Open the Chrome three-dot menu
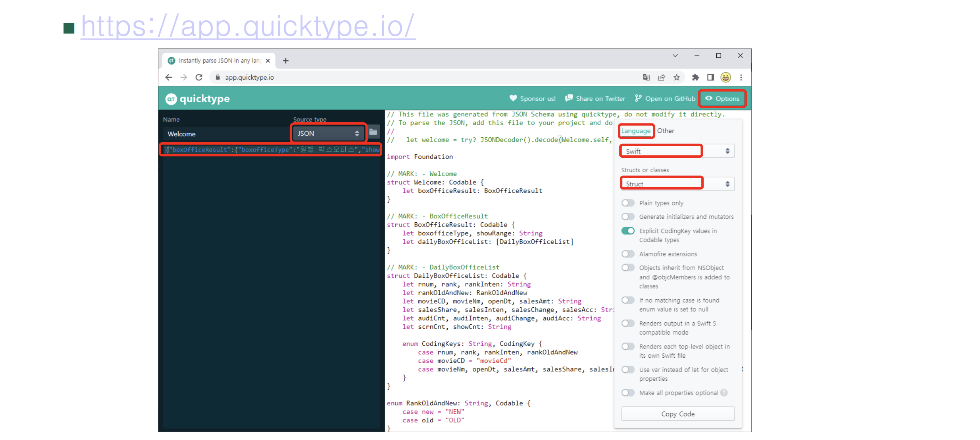 [741, 77]
